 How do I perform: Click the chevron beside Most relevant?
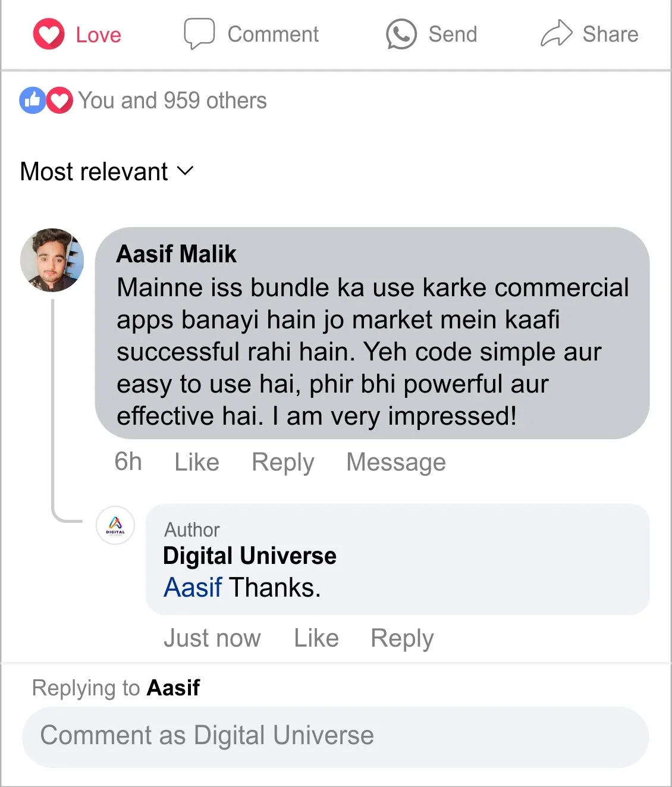coord(186,172)
